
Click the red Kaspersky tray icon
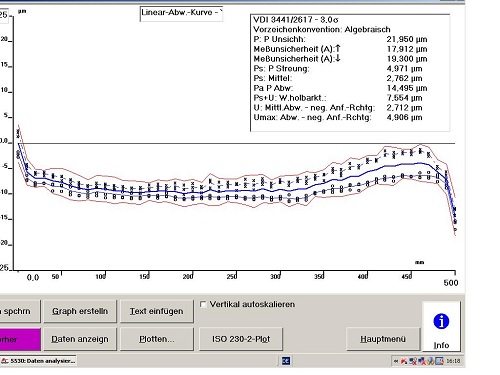click(x=404, y=361)
